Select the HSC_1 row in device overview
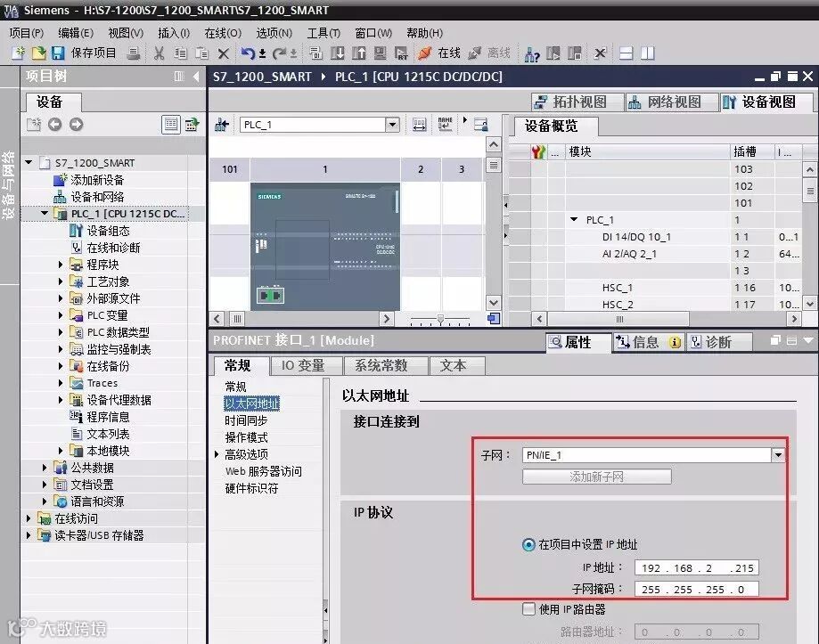The image size is (819, 644). pos(656,288)
